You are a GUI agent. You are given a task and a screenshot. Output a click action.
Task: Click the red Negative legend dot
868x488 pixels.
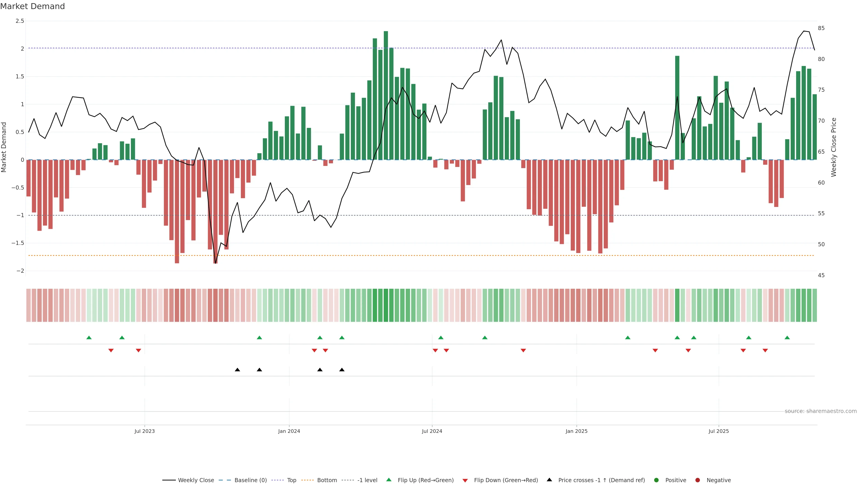click(698, 480)
